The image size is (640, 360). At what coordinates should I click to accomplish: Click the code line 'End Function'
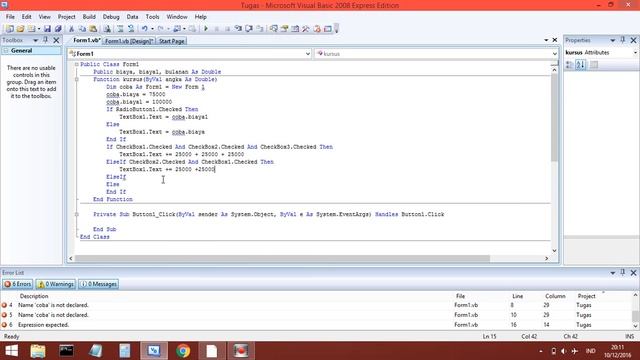(x=113, y=200)
